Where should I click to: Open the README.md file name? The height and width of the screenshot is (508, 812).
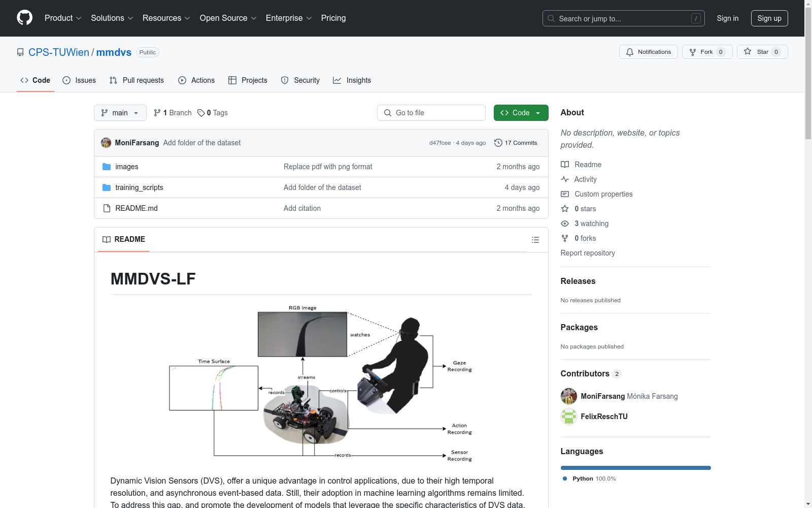(x=137, y=208)
